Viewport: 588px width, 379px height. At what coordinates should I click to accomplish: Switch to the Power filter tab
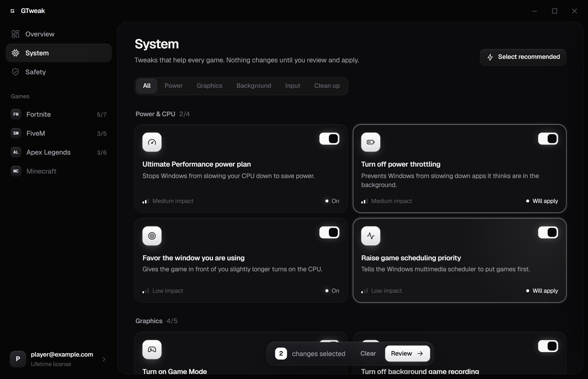(x=174, y=86)
